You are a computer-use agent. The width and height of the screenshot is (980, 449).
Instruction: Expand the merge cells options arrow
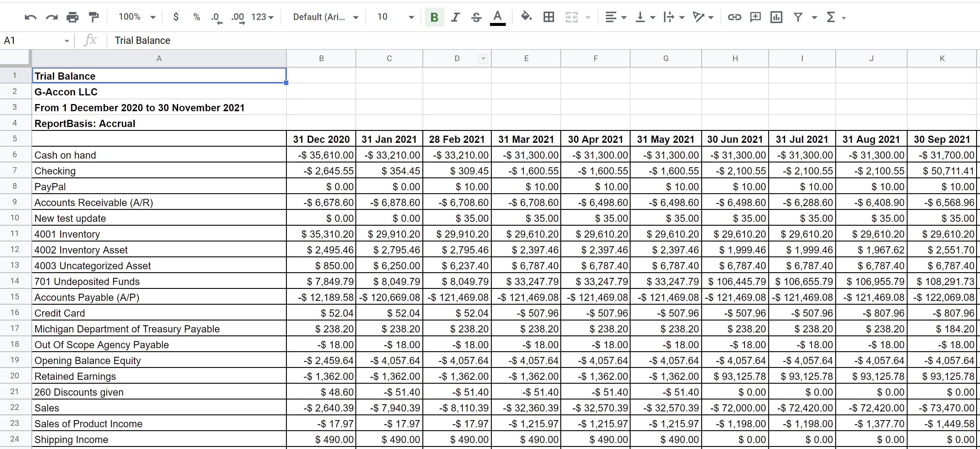[x=588, y=18]
